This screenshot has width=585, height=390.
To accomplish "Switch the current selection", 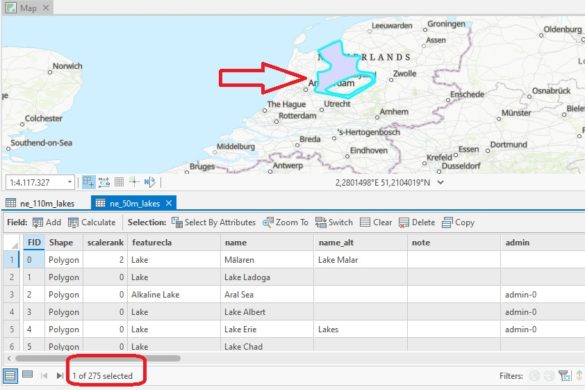I will [334, 222].
